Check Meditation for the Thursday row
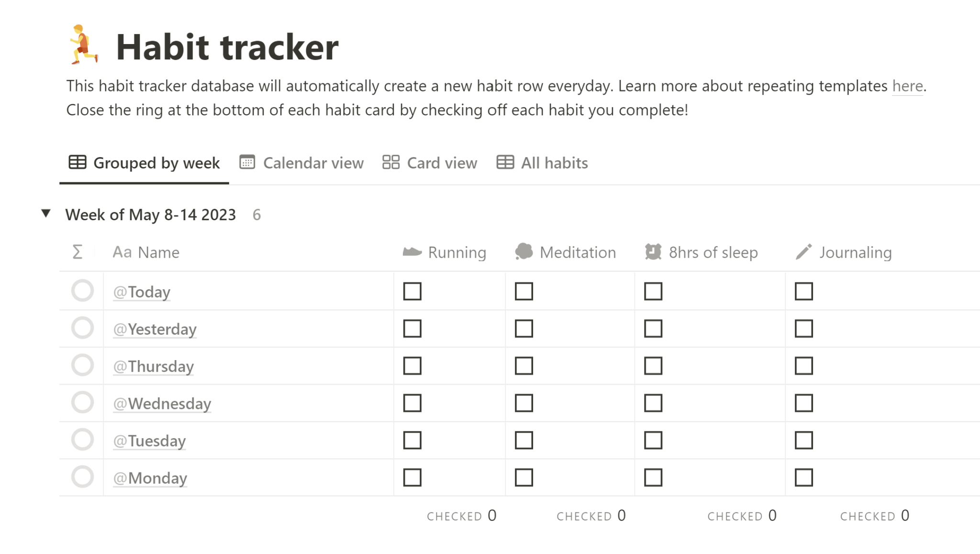This screenshot has height=554, width=980. click(x=524, y=366)
